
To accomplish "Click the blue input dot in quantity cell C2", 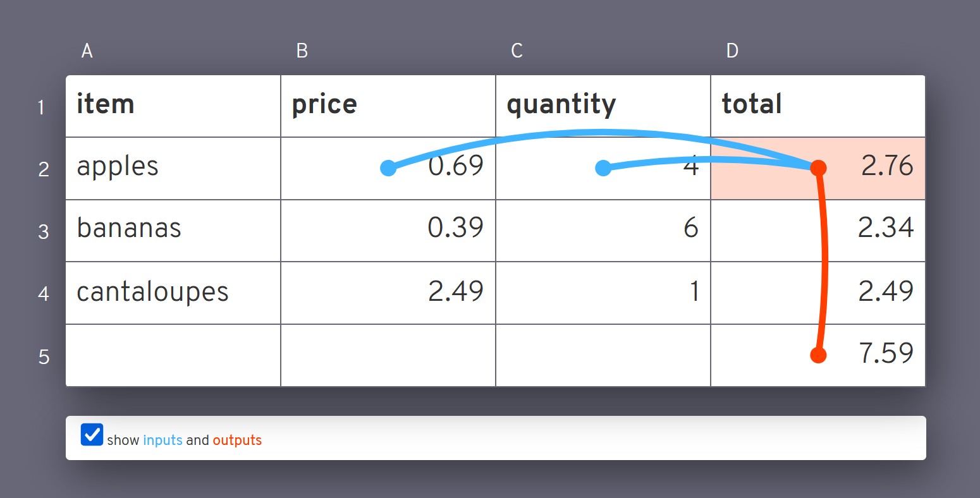I will [x=603, y=168].
